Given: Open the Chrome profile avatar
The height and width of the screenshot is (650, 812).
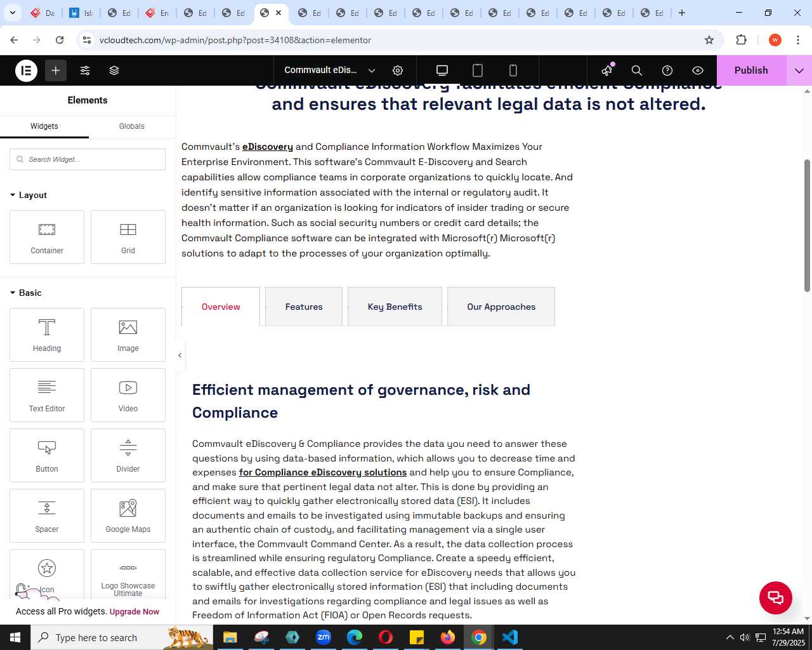Looking at the screenshot, I should [775, 40].
